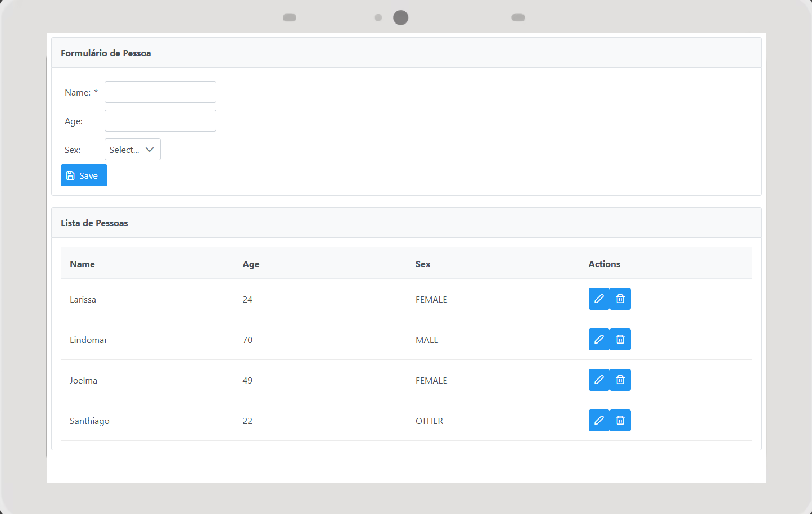Click into the Age text field
812x514 pixels.
tap(160, 121)
